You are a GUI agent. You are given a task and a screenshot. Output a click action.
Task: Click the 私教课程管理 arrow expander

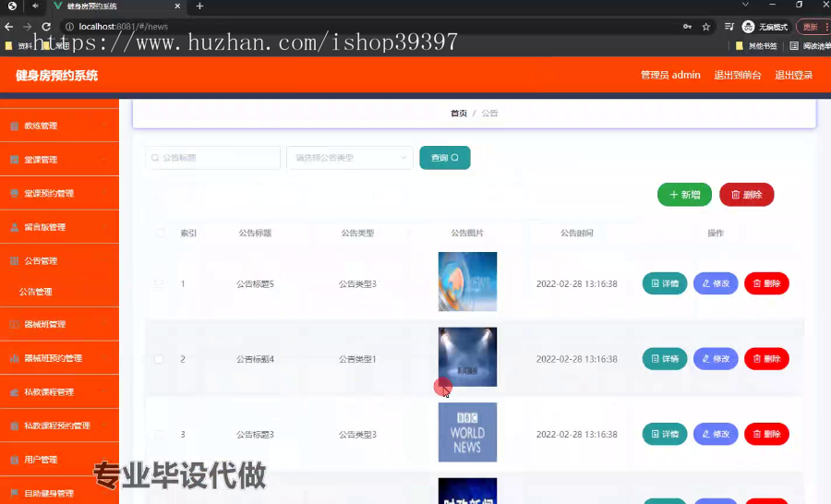point(104,392)
